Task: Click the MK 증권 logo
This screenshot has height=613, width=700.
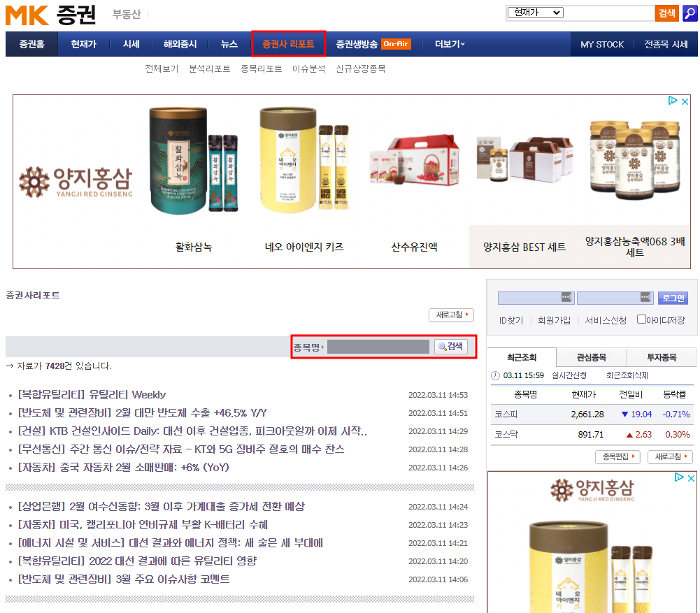Action: click(50, 15)
